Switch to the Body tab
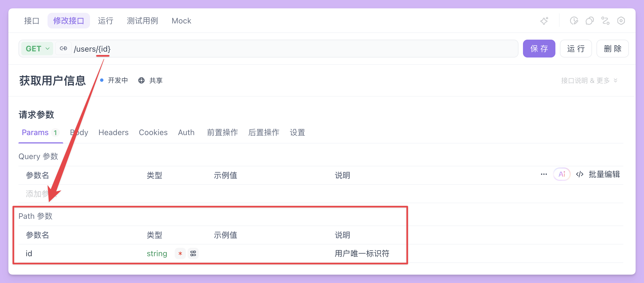The height and width of the screenshot is (283, 644). tap(79, 132)
